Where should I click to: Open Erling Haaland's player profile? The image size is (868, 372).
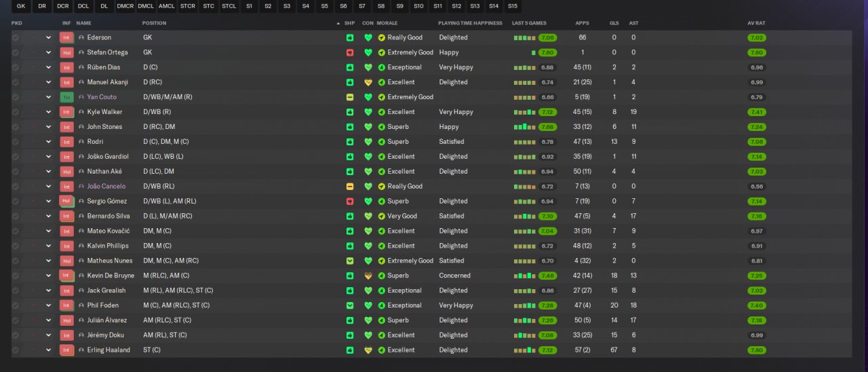(108, 350)
